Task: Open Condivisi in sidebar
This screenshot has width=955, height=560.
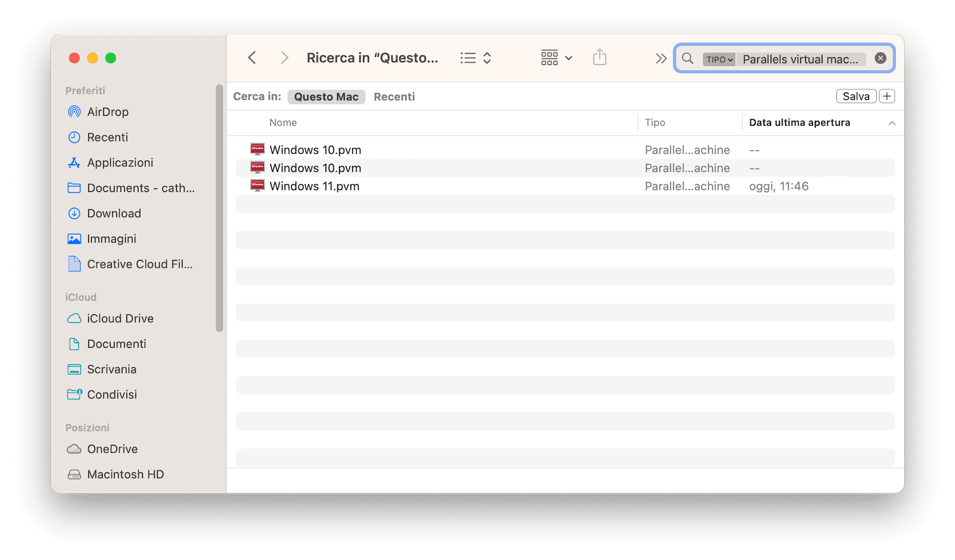Action: pos(112,395)
